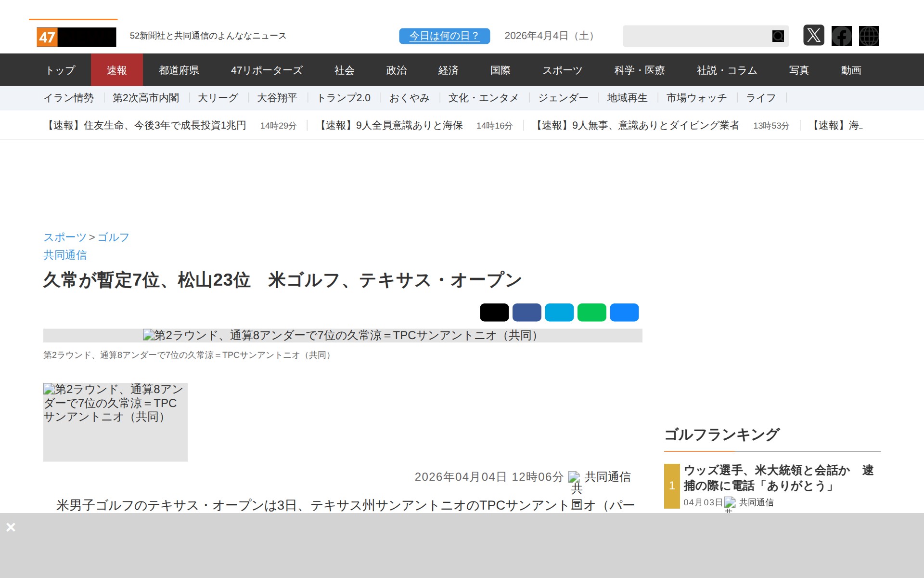
Task: Share the article on X (black icon)
Action: tap(495, 312)
